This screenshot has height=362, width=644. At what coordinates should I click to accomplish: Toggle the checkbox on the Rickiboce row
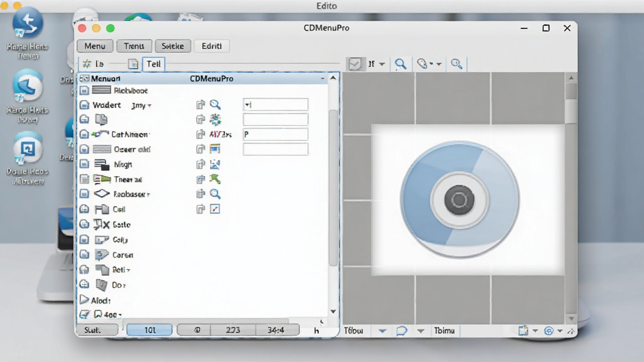point(84,90)
